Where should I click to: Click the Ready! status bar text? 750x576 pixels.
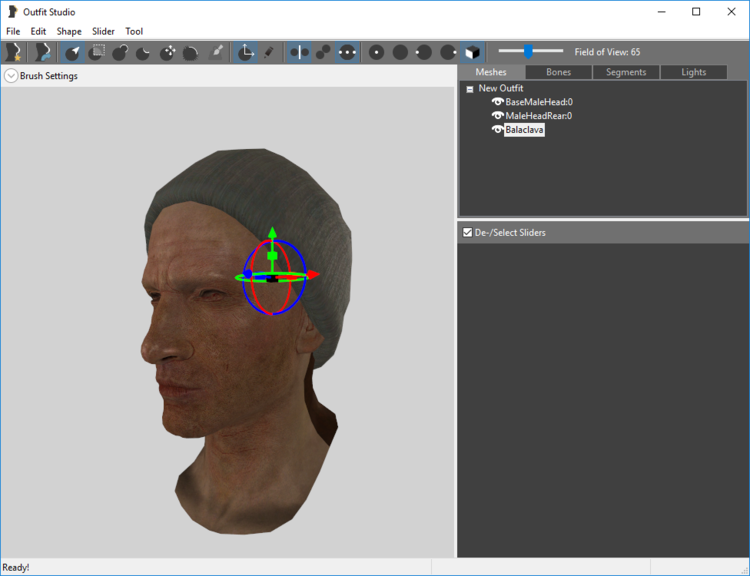tap(16, 567)
